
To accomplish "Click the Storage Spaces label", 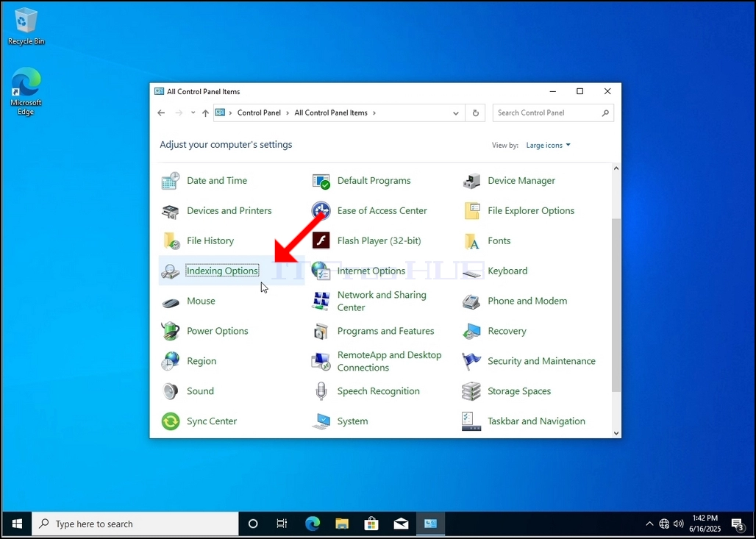I will (519, 391).
